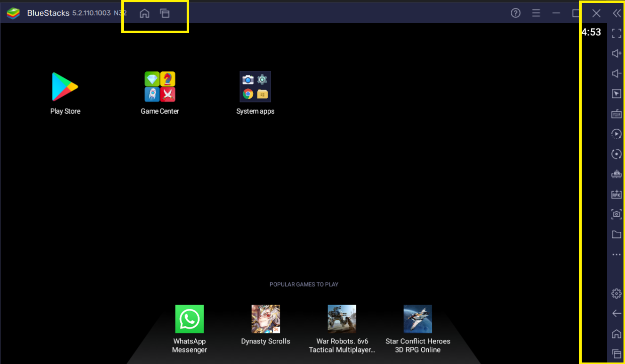Click the Install APK sidebar icon
Image resolution: width=625 pixels, height=364 pixels.
click(x=616, y=194)
